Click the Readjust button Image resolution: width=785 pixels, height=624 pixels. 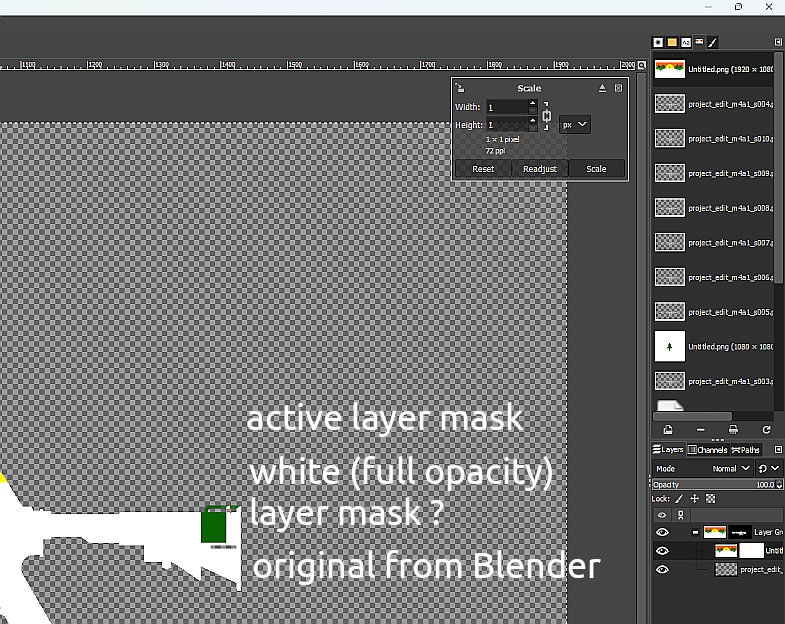(x=540, y=169)
